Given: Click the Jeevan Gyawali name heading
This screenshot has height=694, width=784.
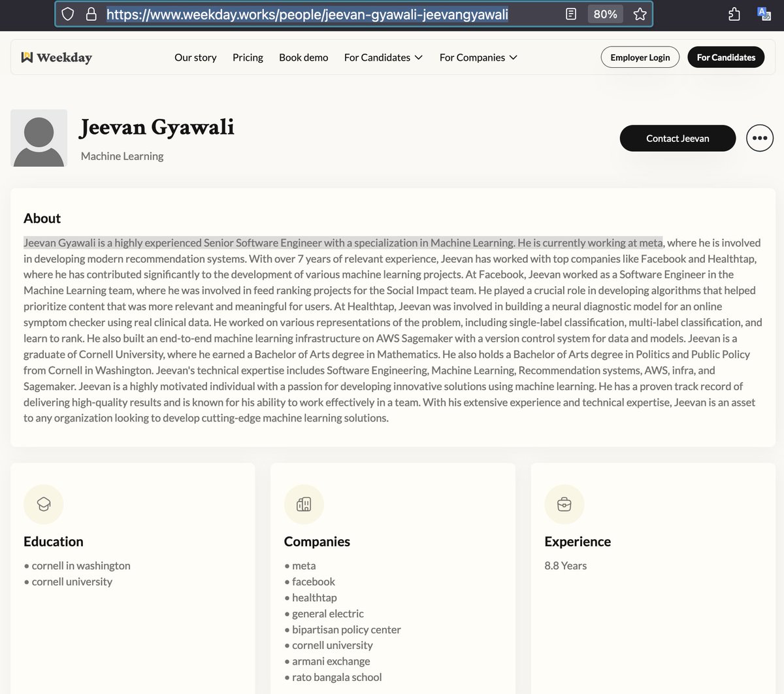Looking at the screenshot, I should pyautogui.click(x=157, y=127).
